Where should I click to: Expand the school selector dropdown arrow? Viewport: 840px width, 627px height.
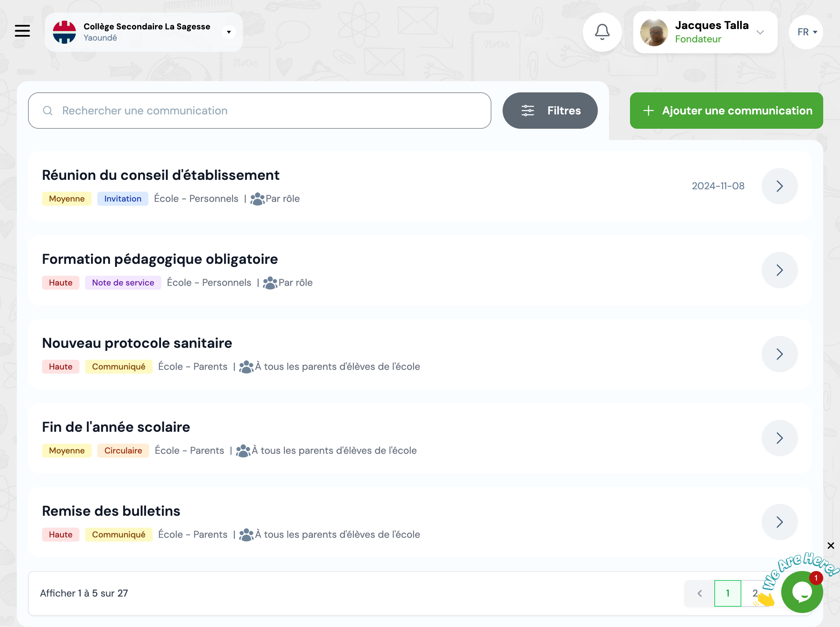pos(229,32)
